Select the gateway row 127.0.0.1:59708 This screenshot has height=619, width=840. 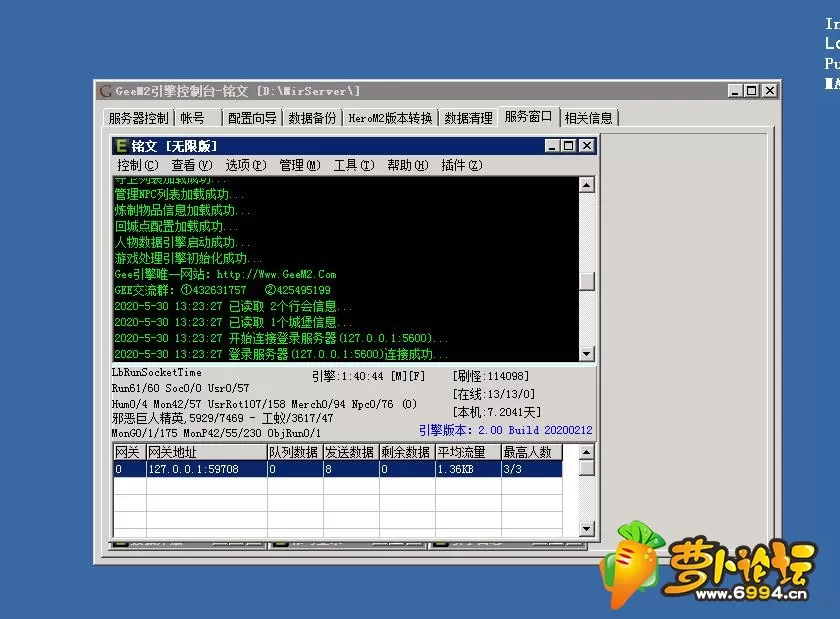pos(338,469)
